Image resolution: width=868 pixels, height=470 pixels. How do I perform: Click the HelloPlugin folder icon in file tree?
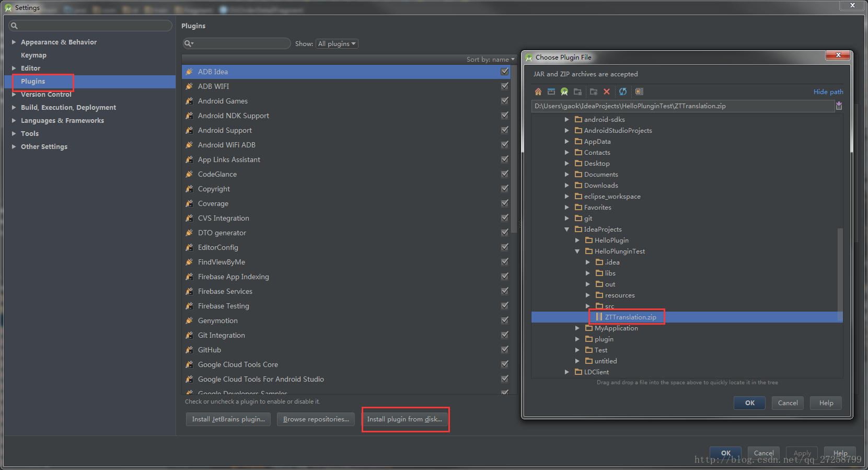pyautogui.click(x=589, y=240)
